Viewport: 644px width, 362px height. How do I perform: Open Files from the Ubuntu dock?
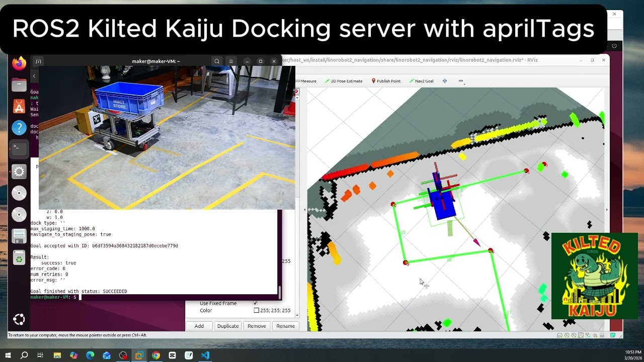coord(19,85)
